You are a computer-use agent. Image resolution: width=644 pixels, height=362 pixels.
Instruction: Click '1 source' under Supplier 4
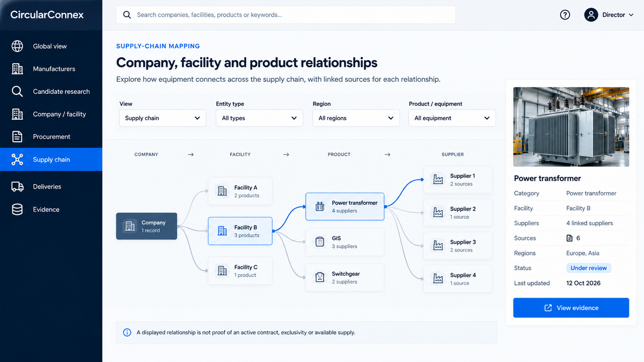pyautogui.click(x=460, y=283)
